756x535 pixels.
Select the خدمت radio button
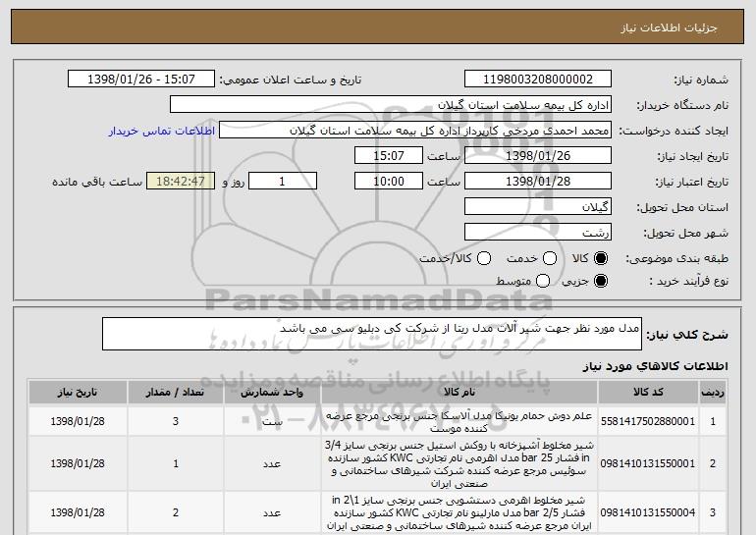click(550, 258)
